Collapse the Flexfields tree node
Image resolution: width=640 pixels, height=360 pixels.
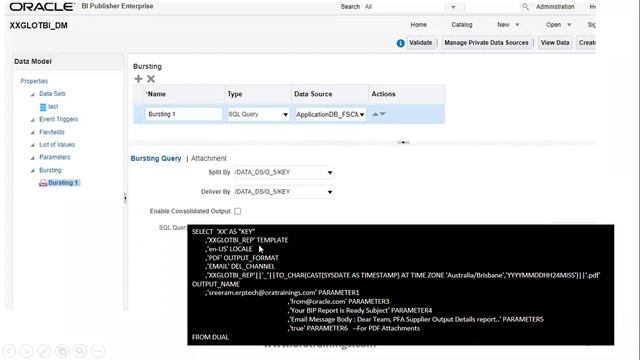tap(32, 133)
